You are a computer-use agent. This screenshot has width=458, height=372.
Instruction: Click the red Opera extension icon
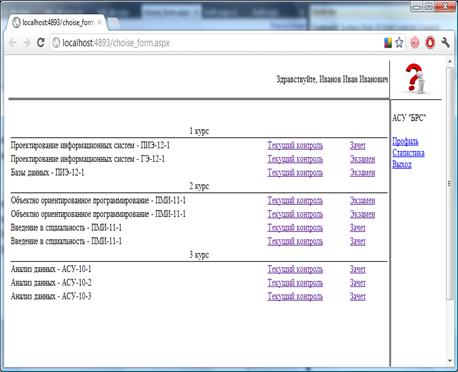pyautogui.click(x=430, y=43)
